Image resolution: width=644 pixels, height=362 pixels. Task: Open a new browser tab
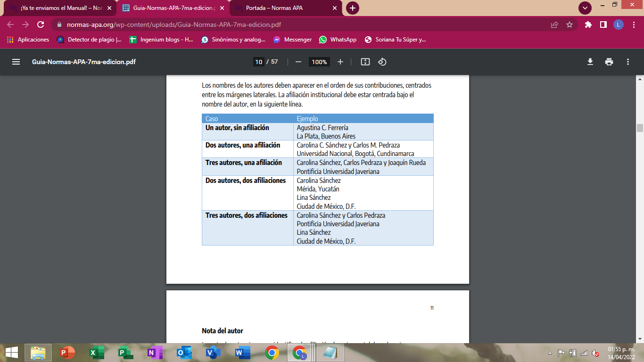click(352, 8)
